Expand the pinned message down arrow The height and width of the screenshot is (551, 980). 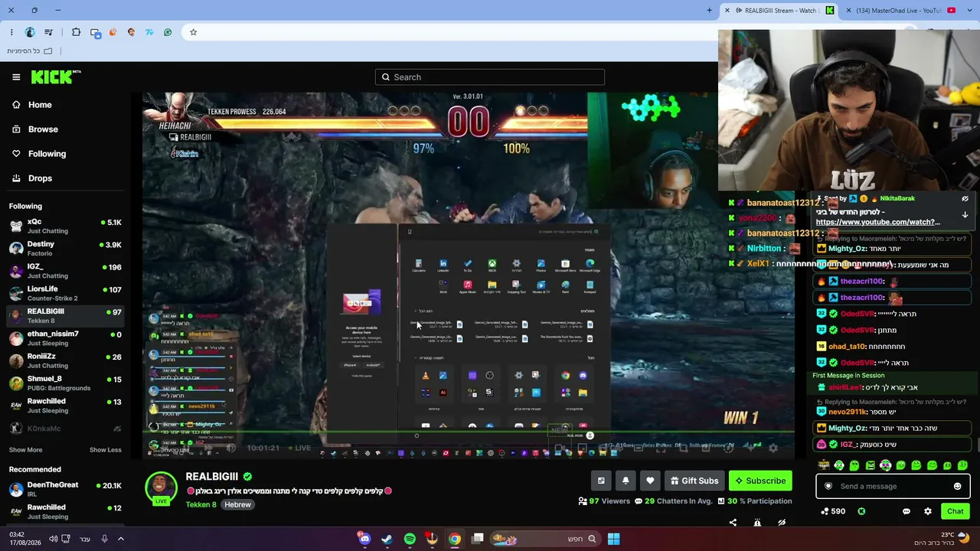point(965,214)
